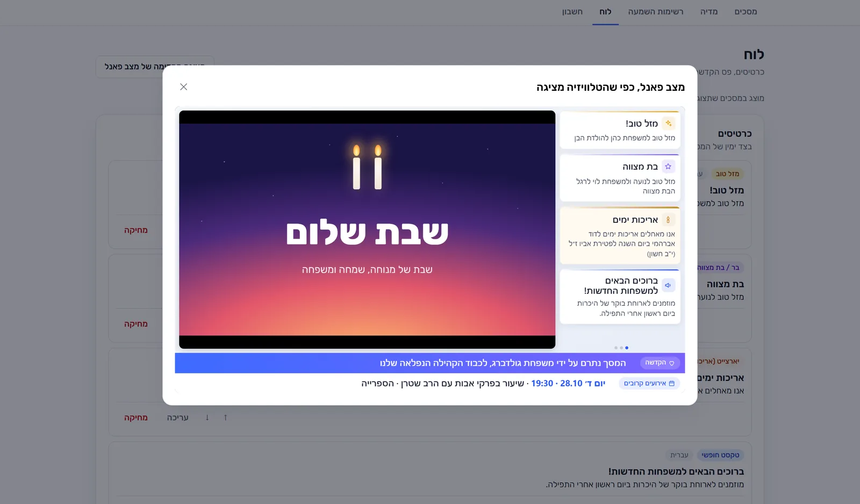Viewport: 860px width, 504px height.
Task: Click the בת מצווה card in preview
Action: (x=620, y=178)
